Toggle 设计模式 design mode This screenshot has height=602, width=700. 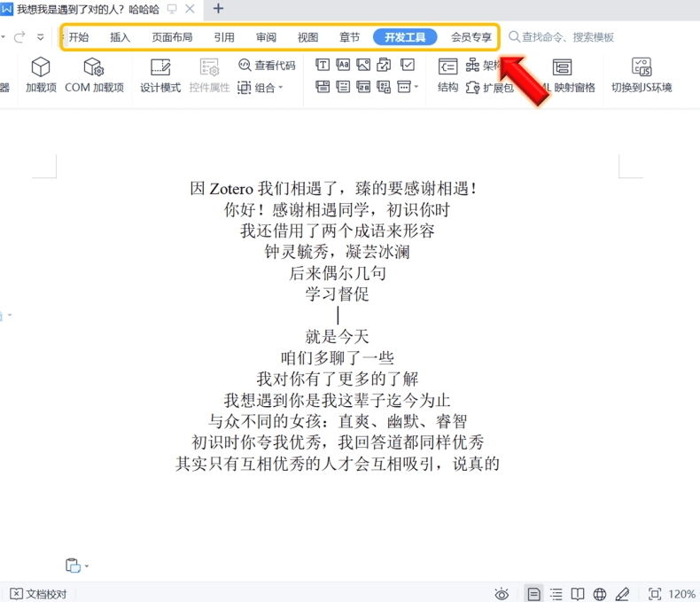[160, 75]
